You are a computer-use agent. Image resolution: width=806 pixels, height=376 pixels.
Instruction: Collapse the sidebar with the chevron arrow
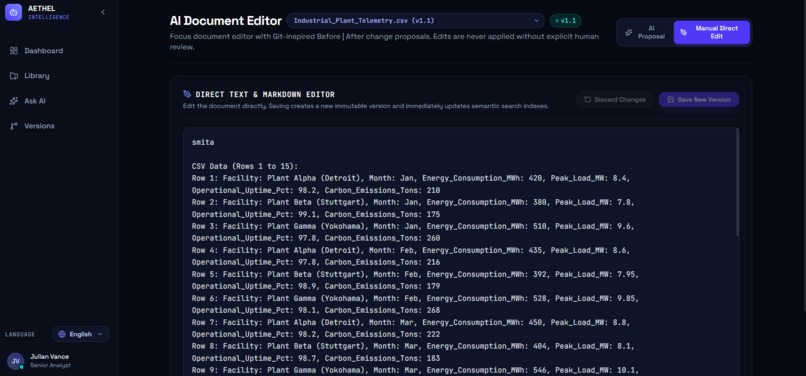pos(103,12)
